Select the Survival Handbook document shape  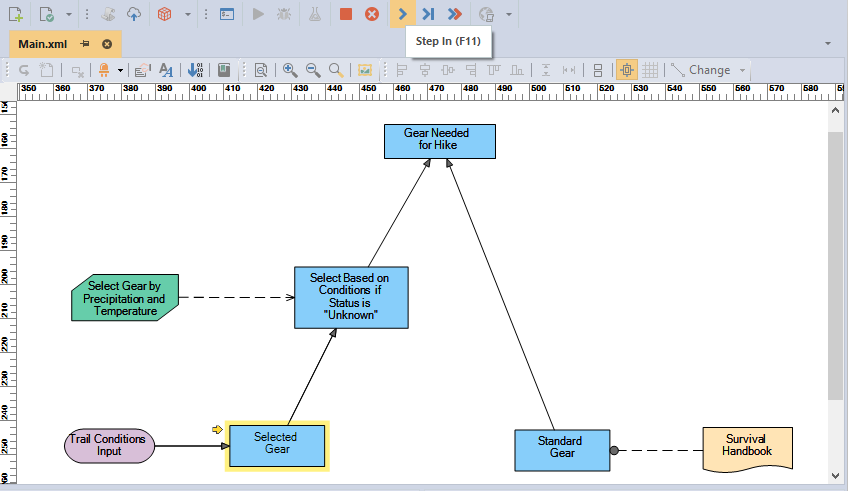coord(747,449)
